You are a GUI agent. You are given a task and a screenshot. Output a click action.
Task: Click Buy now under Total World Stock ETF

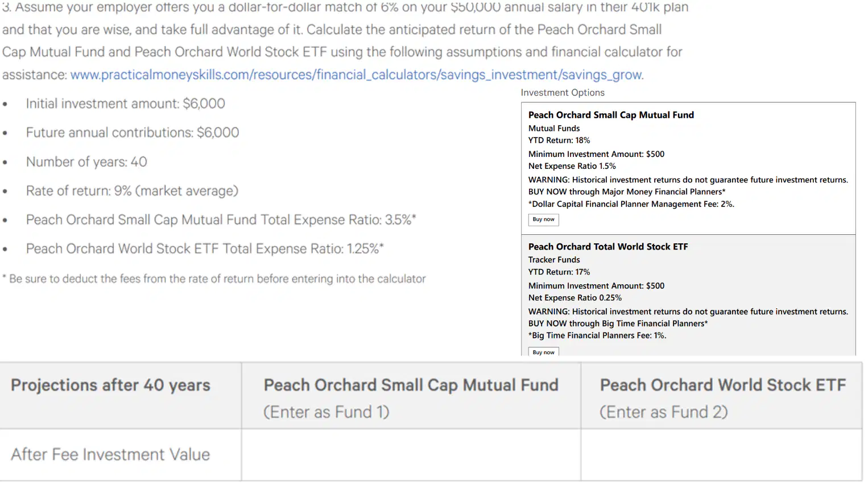543,352
